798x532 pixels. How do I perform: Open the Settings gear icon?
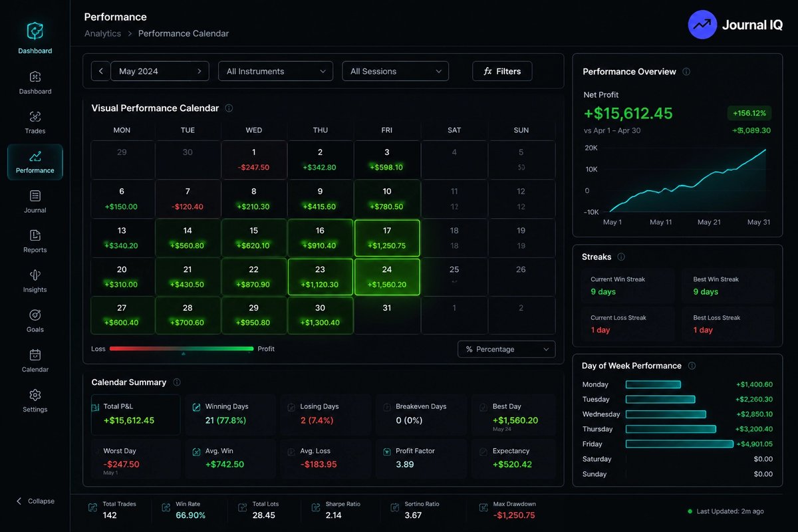tap(35, 395)
